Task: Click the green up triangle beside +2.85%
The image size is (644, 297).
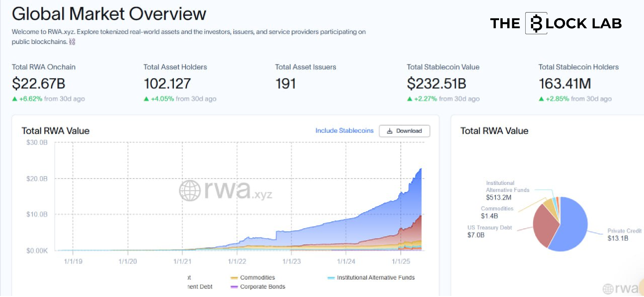Action: (x=541, y=99)
